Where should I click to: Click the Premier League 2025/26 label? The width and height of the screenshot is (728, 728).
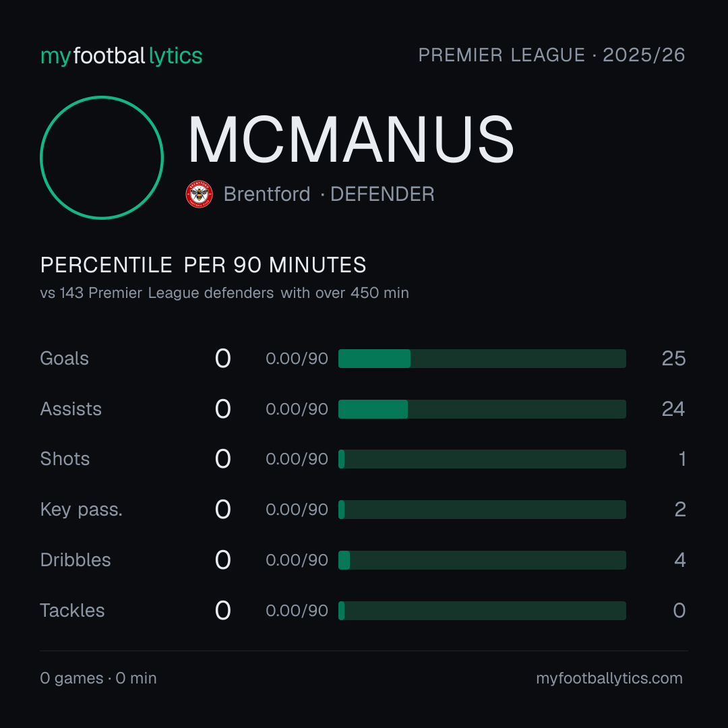[x=551, y=55]
